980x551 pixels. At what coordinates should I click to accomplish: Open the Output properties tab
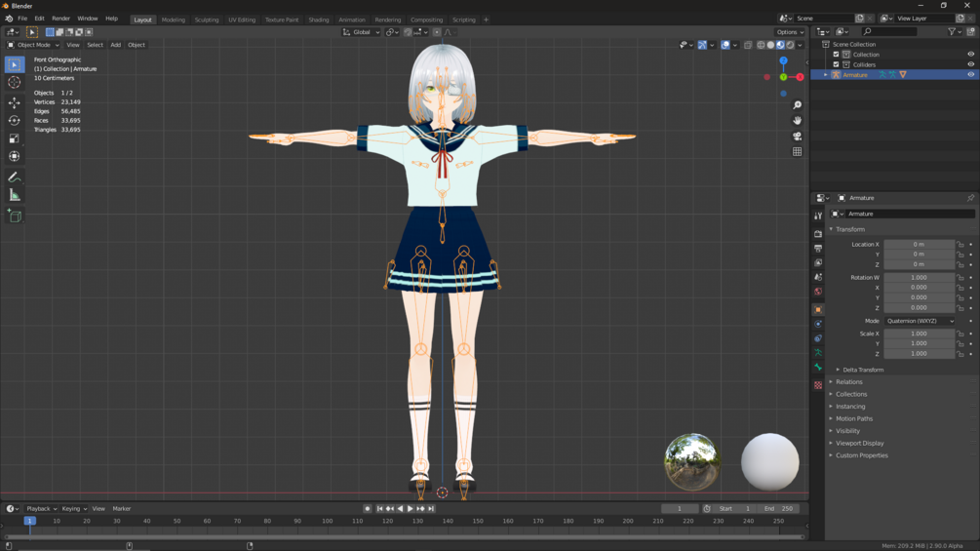click(818, 248)
